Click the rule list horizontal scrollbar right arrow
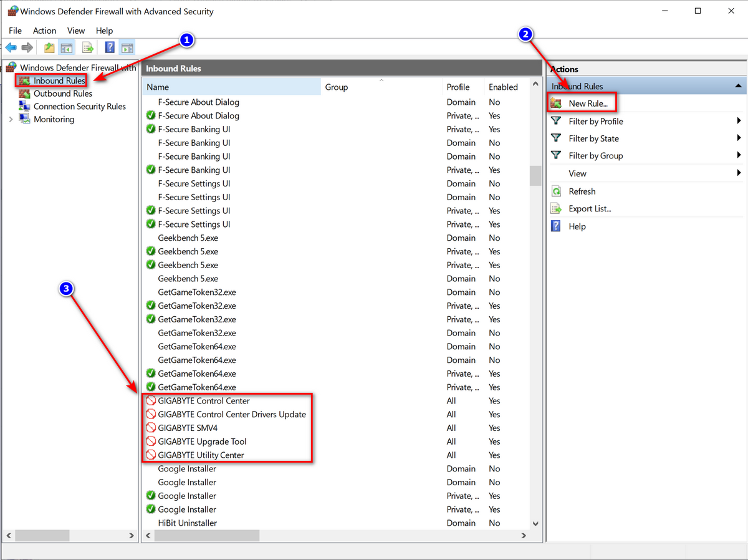 [x=524, y=536]
